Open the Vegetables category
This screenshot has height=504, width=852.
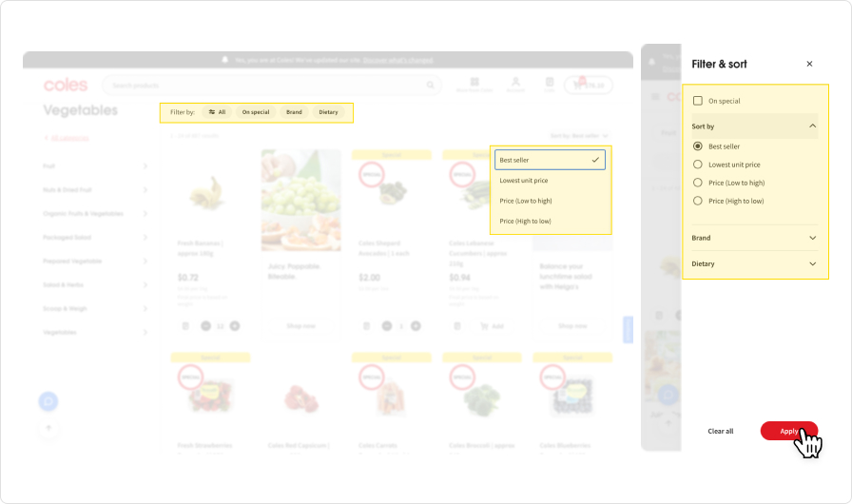[x=95, y=333]
